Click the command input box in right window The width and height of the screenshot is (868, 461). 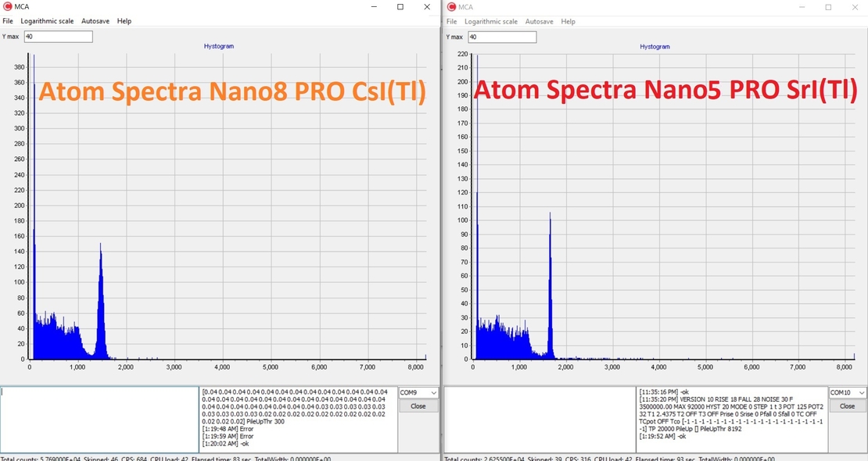tap(540, 420)
